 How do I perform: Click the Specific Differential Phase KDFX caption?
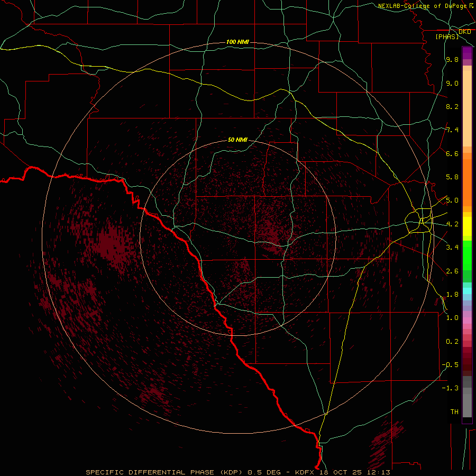tap(238, 472)
